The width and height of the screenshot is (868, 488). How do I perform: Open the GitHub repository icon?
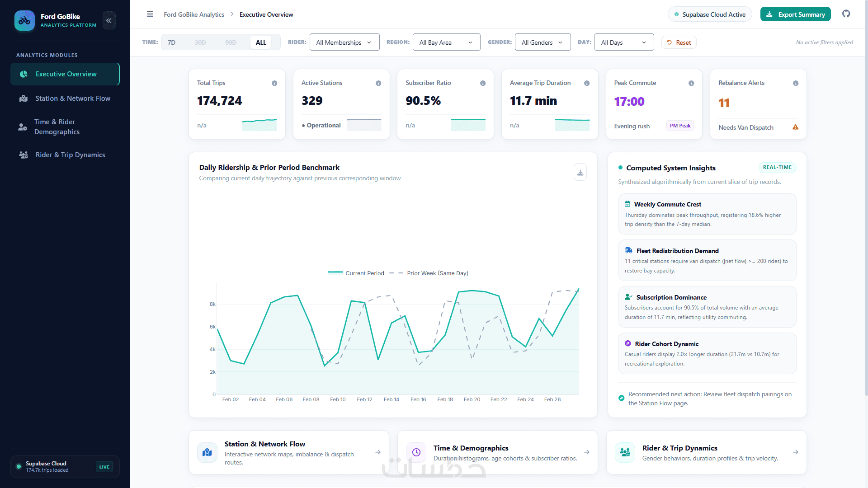click(846, 14)
